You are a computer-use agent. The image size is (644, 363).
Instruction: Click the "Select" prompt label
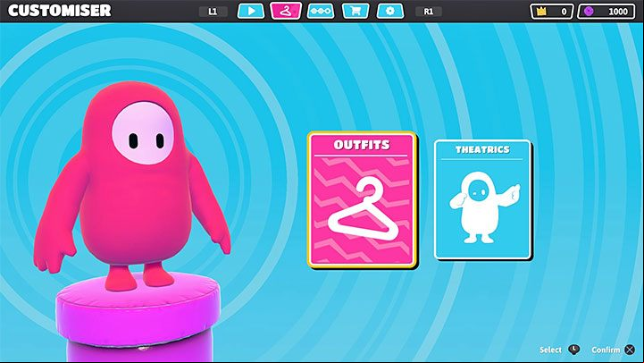pyautogui.click(x=550, y=350)
